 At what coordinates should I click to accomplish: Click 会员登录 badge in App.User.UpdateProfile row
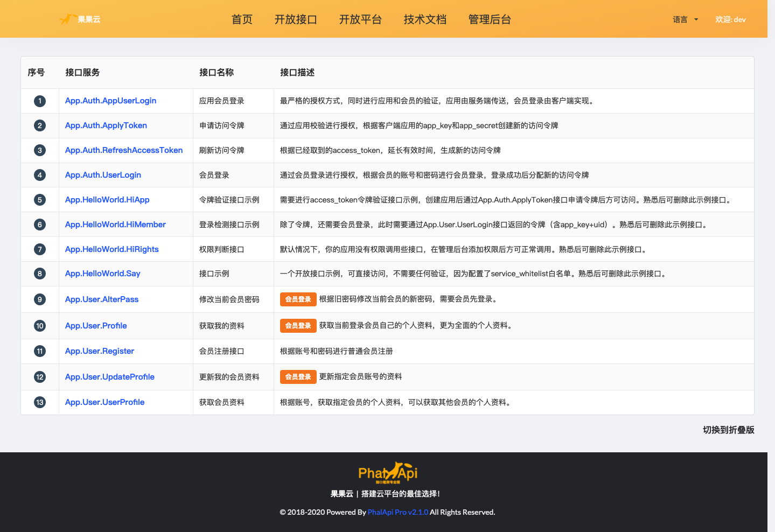298,377
